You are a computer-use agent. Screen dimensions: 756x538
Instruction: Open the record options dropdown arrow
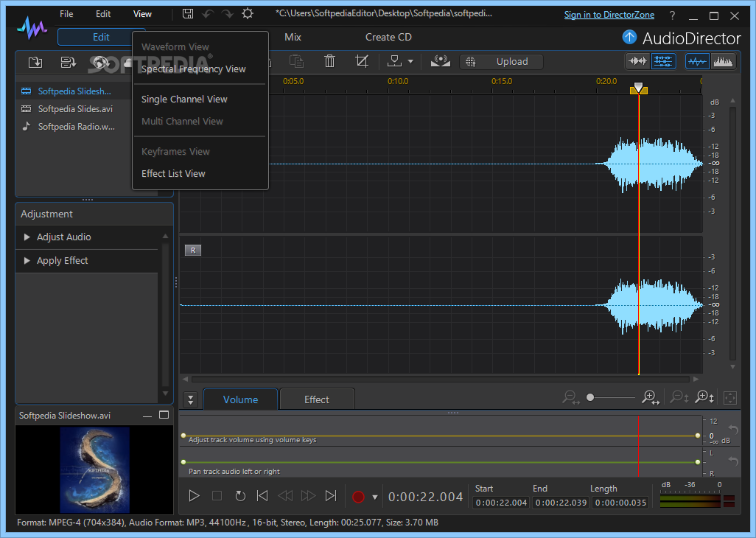(374, 497)
